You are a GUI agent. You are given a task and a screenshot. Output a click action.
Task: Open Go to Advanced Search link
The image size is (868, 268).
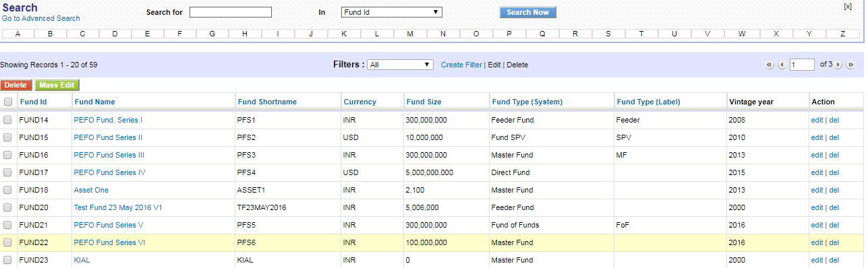41,18
